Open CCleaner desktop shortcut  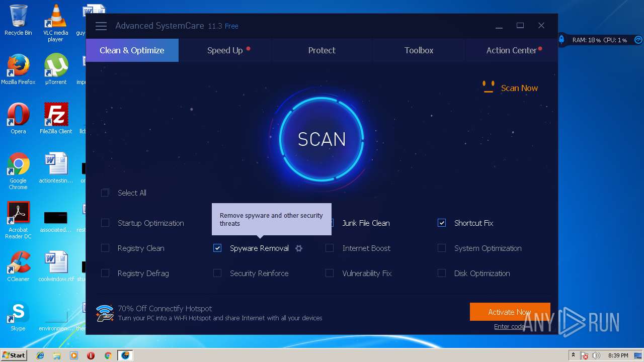click(18, 266)
